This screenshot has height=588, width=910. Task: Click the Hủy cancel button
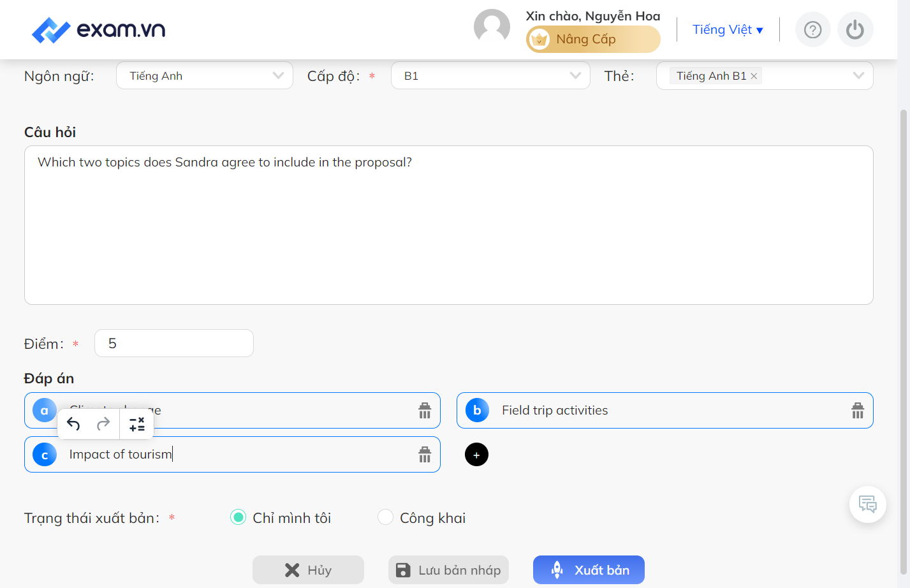(308, 570)
